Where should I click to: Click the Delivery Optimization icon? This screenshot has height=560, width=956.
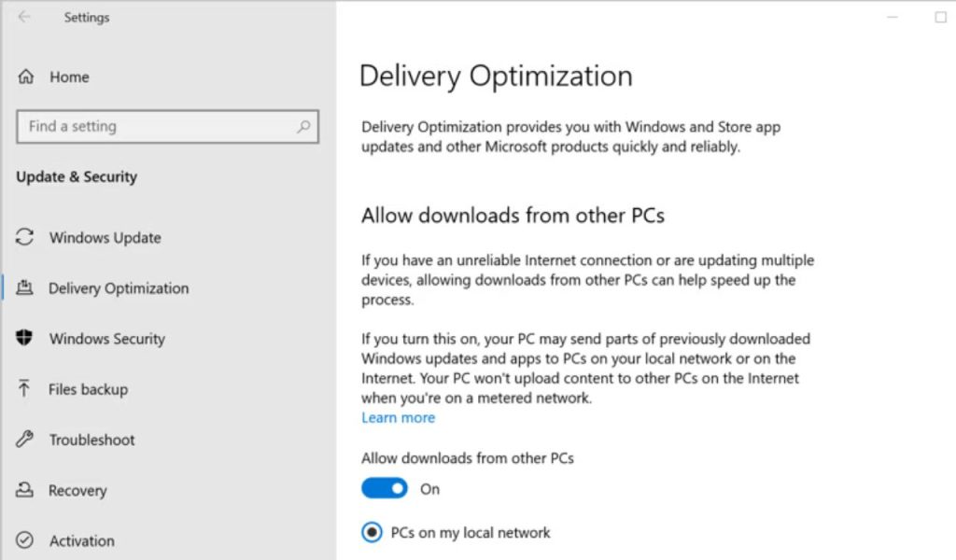point(25,288)
